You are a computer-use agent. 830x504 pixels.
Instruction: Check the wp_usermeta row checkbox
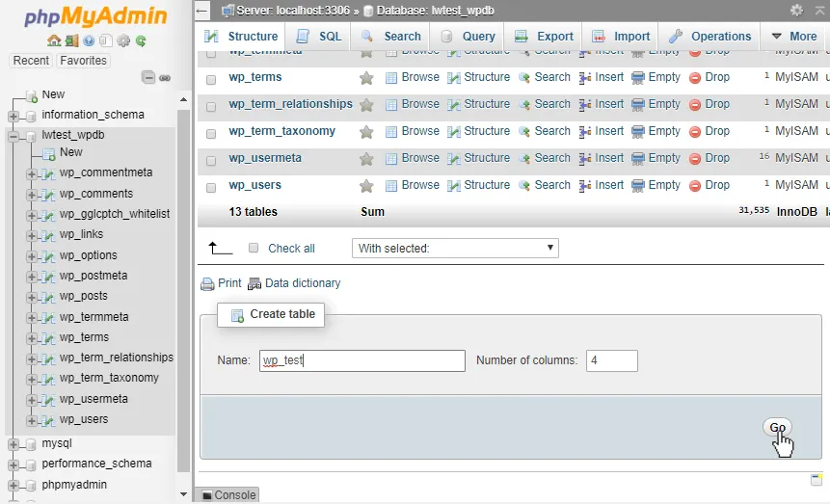tap(211, 160)
